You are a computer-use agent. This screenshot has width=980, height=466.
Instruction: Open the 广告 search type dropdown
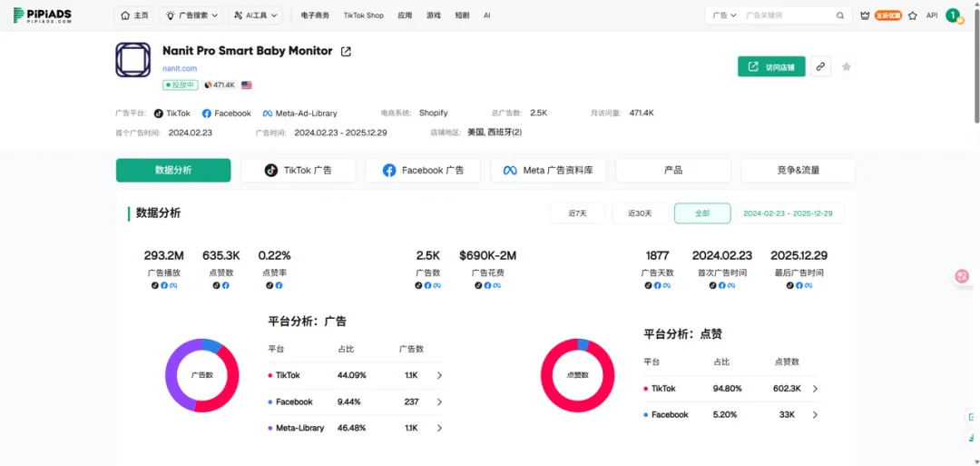click(725, 15)
